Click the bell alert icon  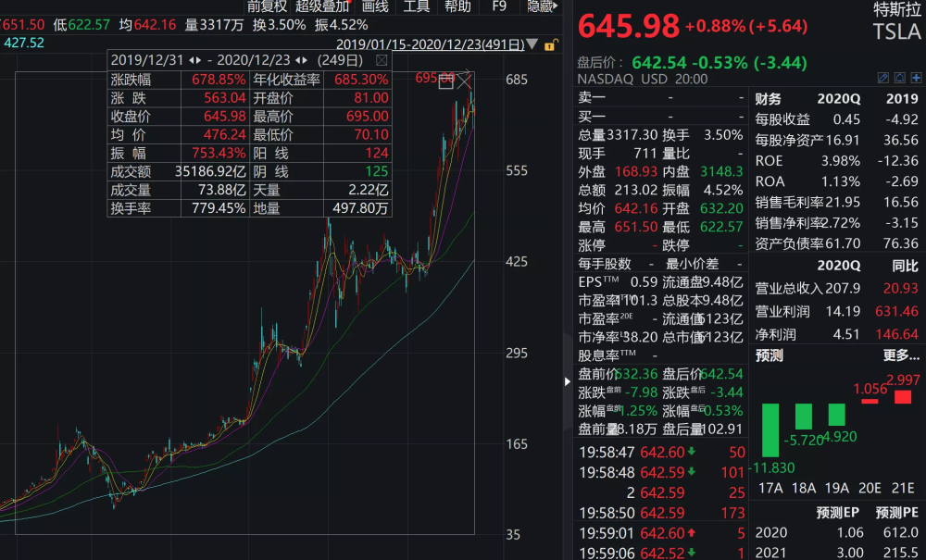[899, 78]
